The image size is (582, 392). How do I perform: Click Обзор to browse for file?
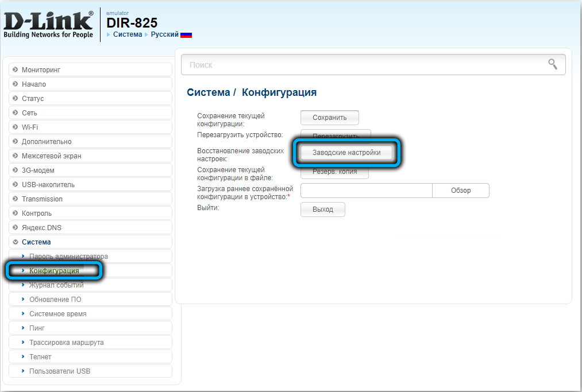[x=460, y=191]
